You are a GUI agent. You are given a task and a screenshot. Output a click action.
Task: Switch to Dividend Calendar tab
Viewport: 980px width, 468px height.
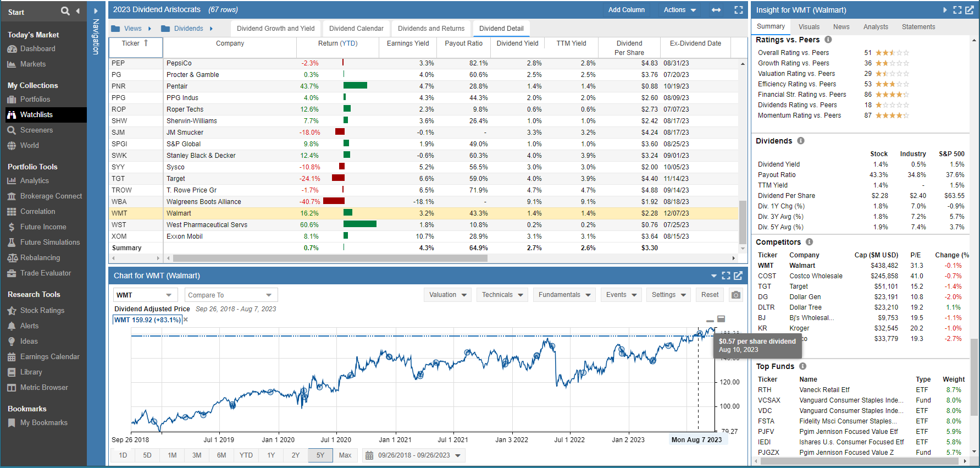coord(356,29)
